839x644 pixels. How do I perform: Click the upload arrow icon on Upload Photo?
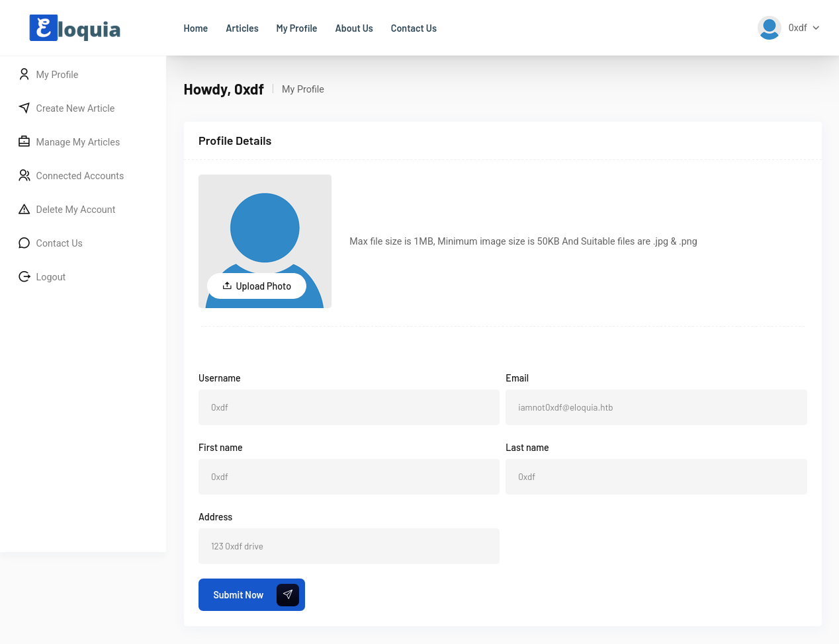click(x=227, y=286)
